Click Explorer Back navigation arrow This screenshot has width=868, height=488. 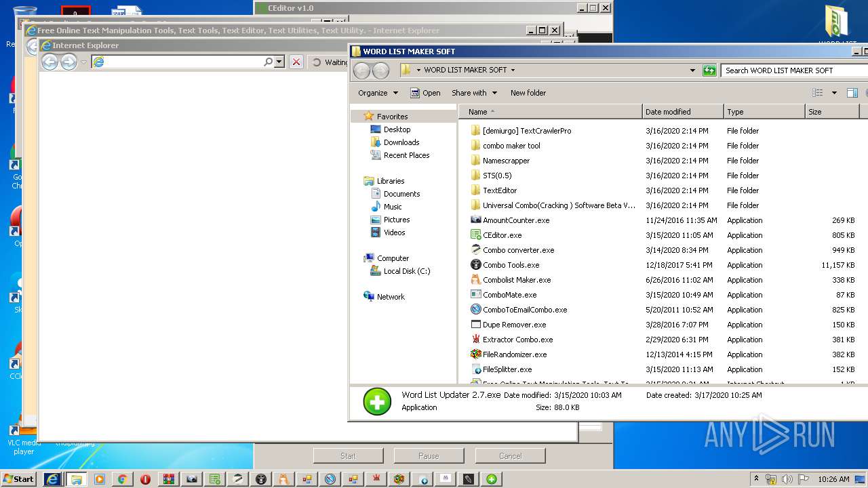pos(362,70)
